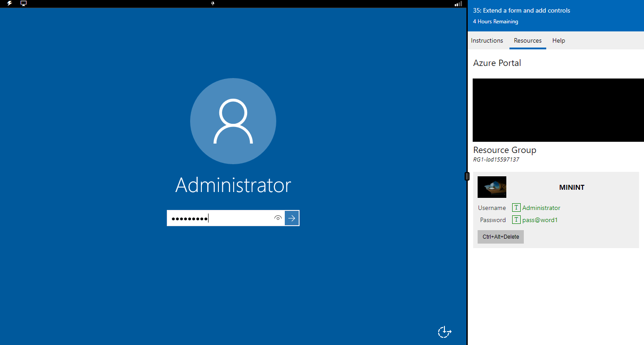Click the black Azure Portal credentials box
Image resolution: width=644 pixels, height=345 pixels.
[558, 110]
